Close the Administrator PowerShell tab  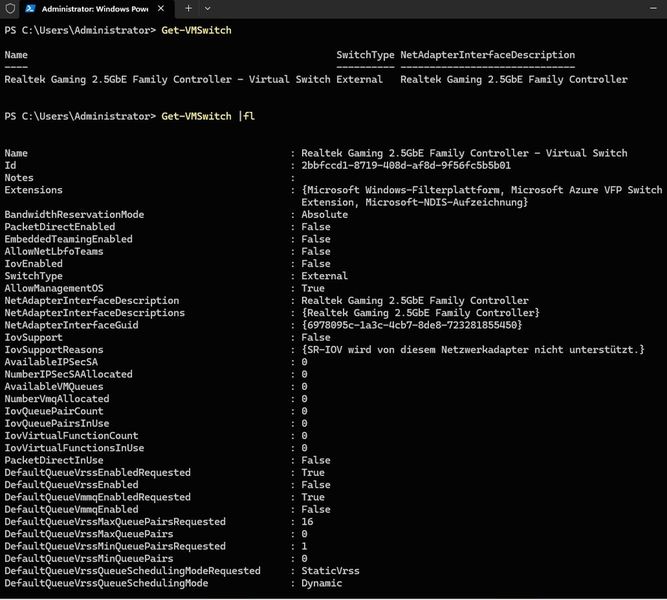tap(161, 9)
